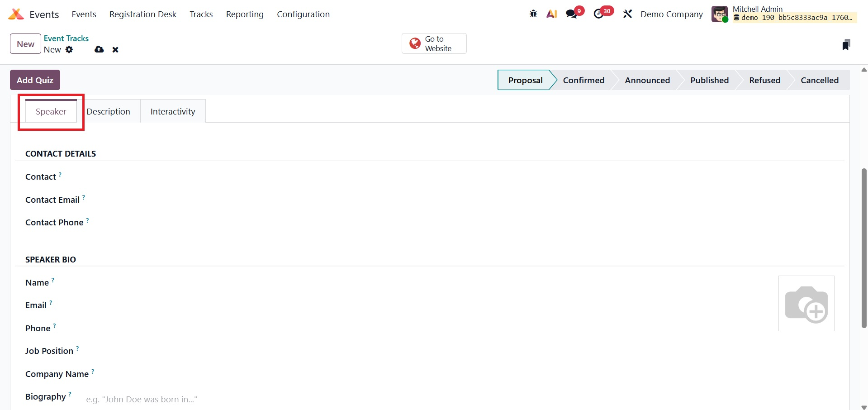Click the bookmark icon at top right
868x410 pixels.
[846, 44]
